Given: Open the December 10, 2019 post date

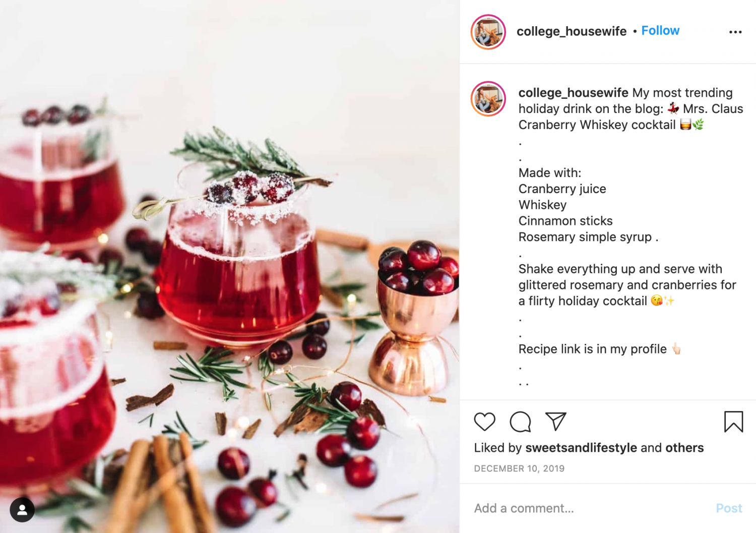Looking at the screenshot, I should pyautogui.click(x=519, y=468).
